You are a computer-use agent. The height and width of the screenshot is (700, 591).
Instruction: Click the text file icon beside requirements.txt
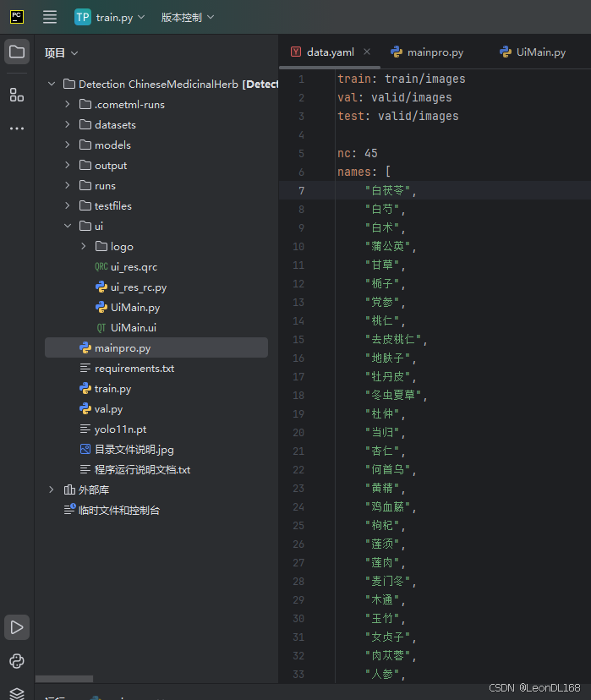pos(85,369)
